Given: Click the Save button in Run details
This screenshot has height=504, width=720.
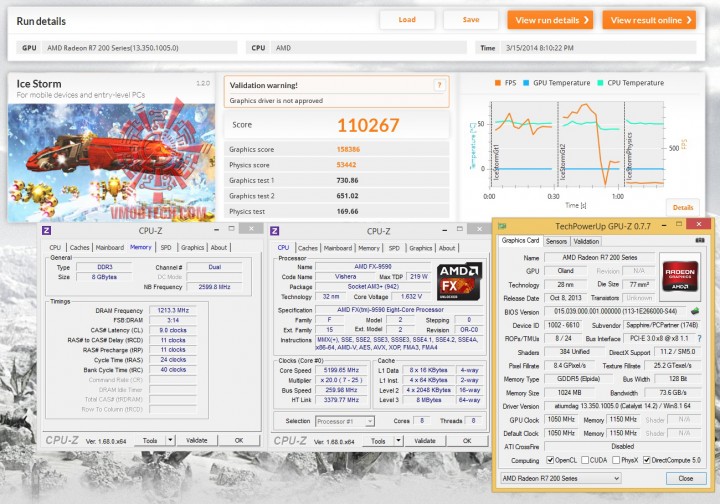Looking at the screenshot, I should coord(471,20).
